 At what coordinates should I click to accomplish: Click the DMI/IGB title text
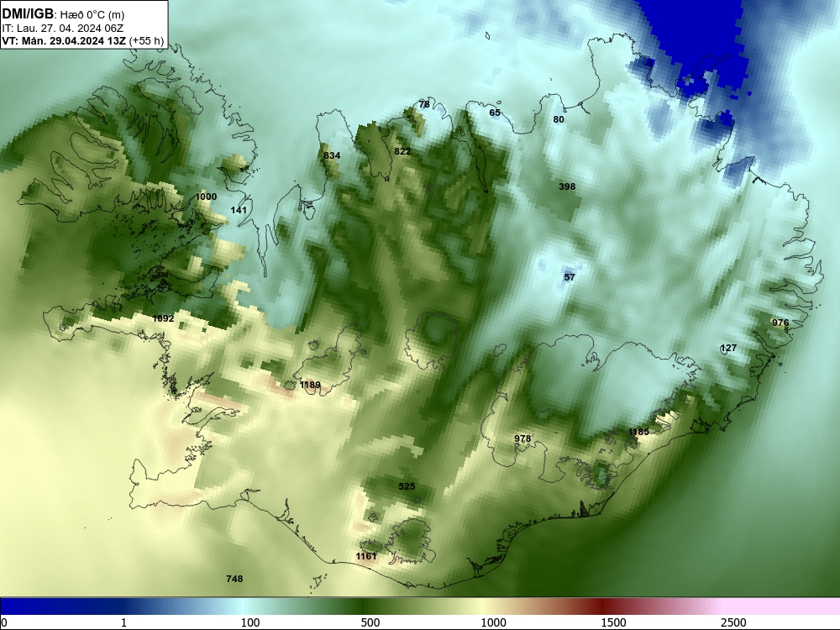(28, 14)
